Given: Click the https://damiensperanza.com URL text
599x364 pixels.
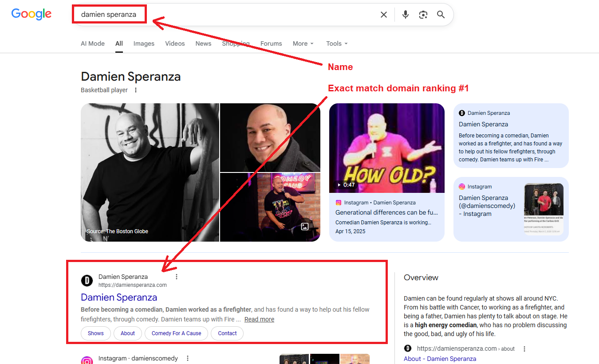Looking at the screenshot, I should tap(133, 285).
